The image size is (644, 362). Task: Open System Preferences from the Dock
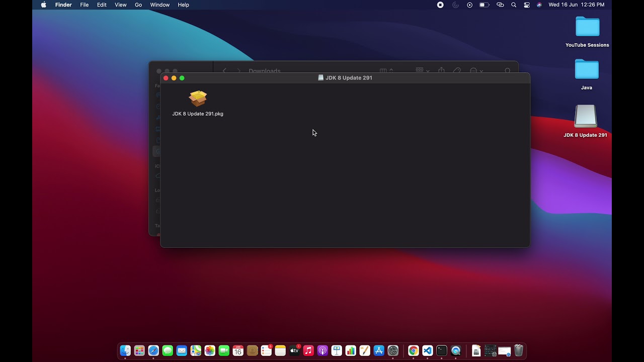[x=393, y=350]
